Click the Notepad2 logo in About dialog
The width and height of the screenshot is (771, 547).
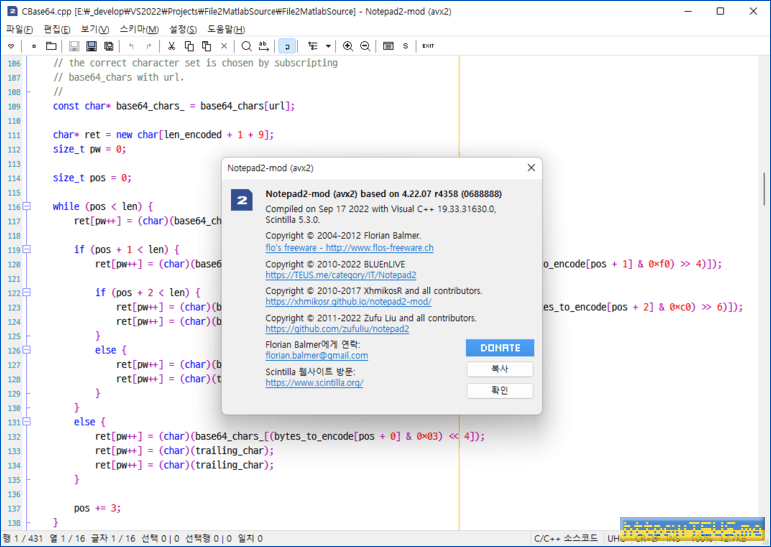pos(242,200)
